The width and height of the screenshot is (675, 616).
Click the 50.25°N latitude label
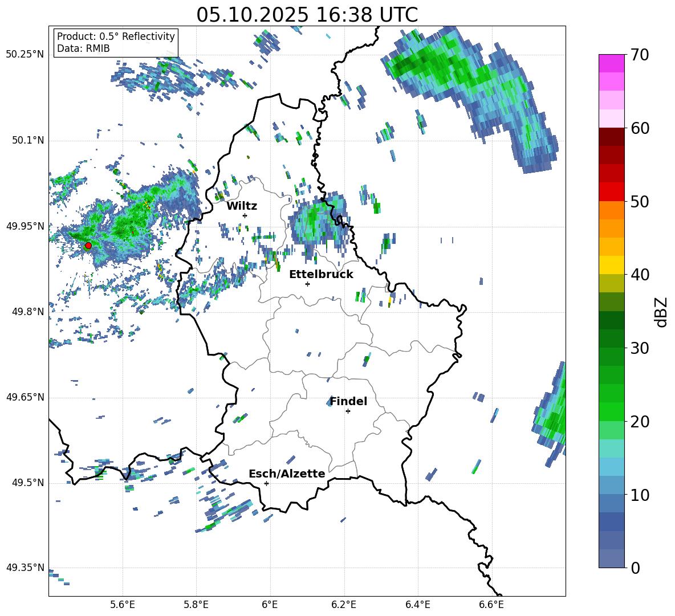pos(25,55)
